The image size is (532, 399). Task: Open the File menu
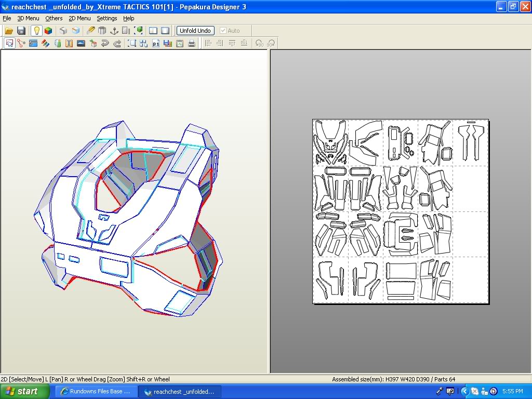(7, 18)
